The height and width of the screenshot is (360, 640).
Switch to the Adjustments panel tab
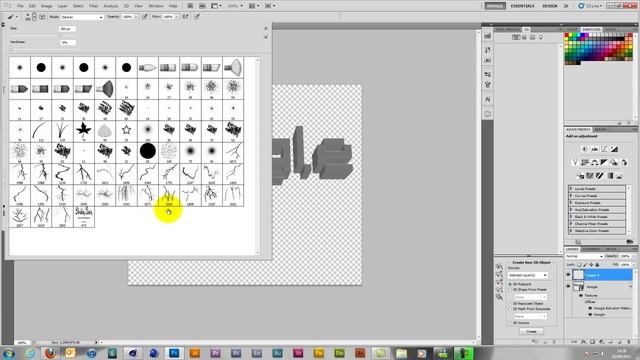pos(578,129)
